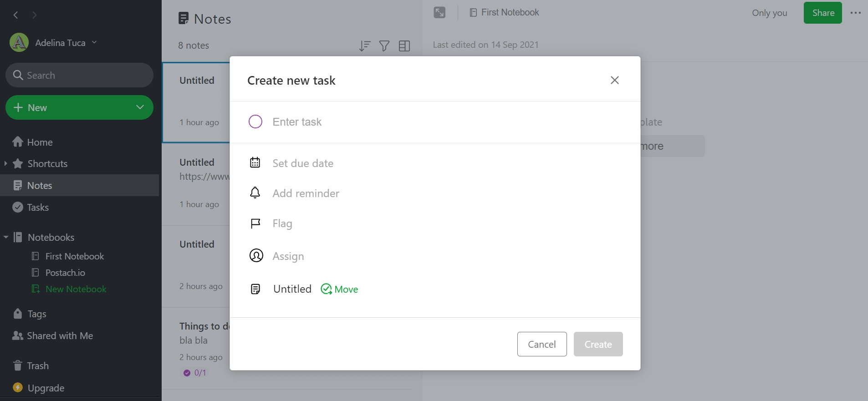Click the Upgrade option

tap(46, 388)
